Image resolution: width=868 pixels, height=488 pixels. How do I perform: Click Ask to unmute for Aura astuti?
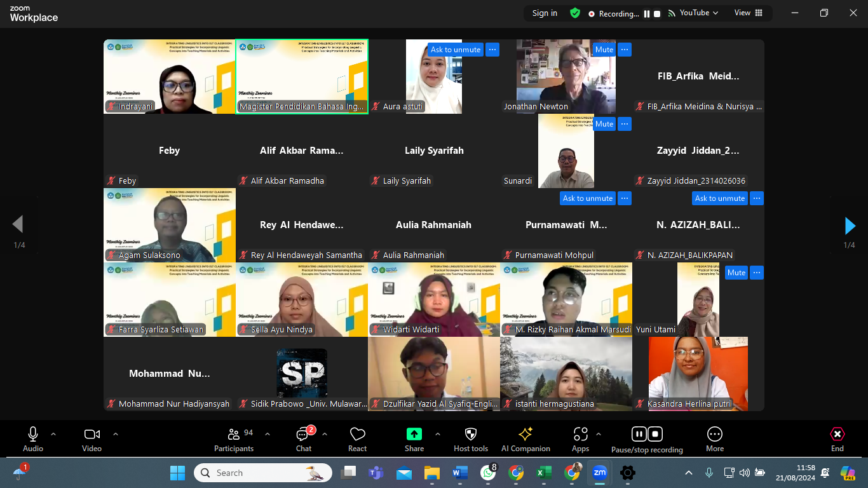(456, 50)
